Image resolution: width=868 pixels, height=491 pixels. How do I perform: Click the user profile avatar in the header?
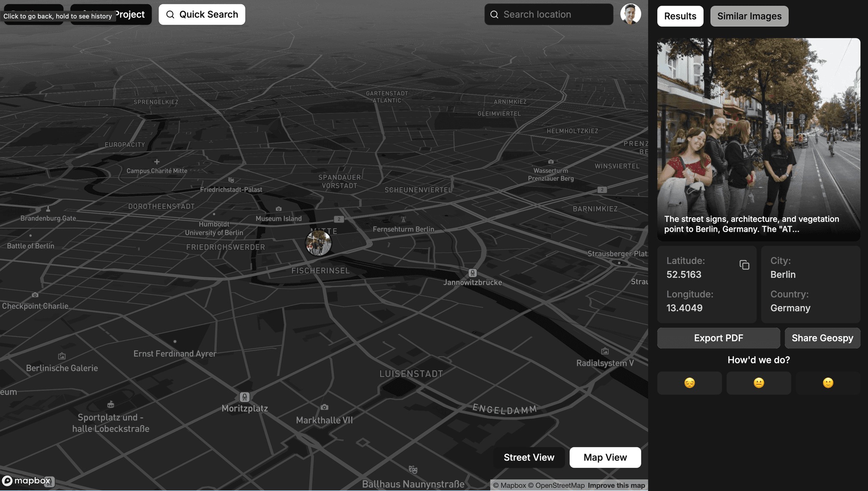pyautogui.click(x=630, y=14)
